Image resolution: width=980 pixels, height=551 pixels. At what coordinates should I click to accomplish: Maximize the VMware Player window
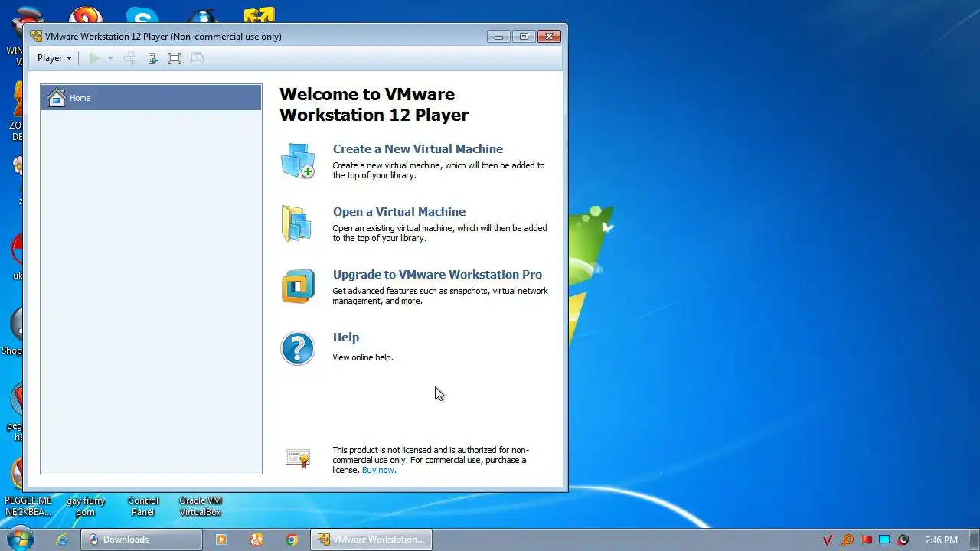point(524,36)
